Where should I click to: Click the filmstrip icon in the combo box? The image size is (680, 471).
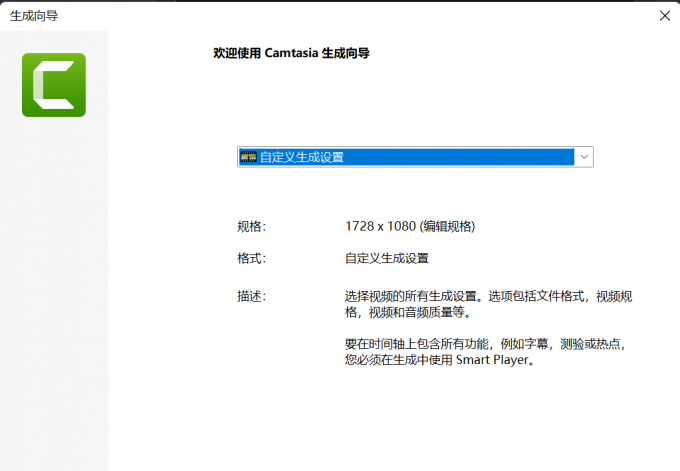(248, 157)
